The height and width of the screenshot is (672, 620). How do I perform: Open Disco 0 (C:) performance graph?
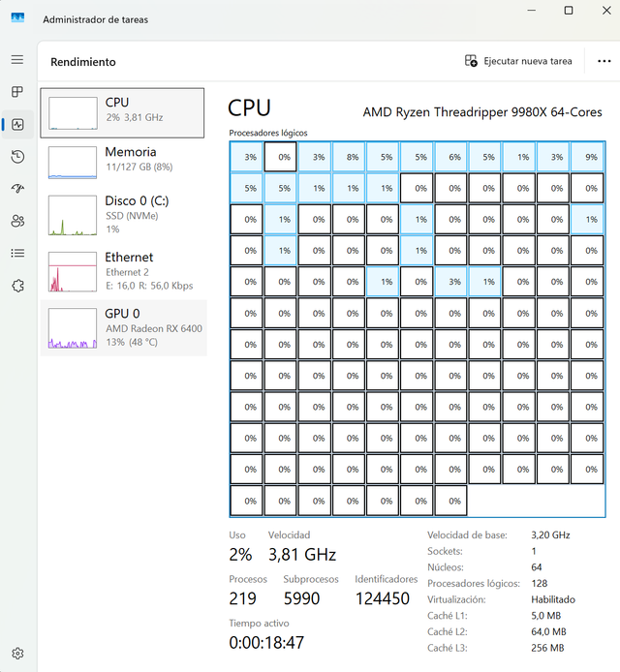pyautogui.click(x=122, y=215)
